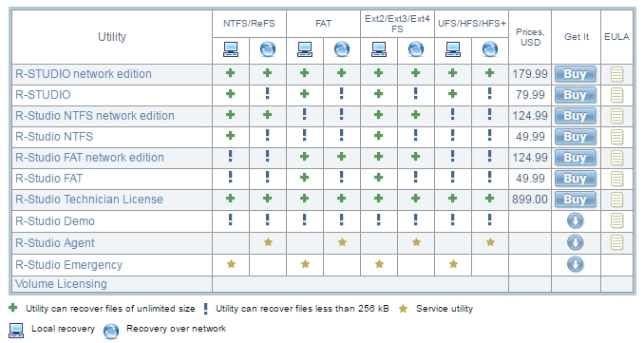Click the R-Studio Emergency download arrow icon
Image resolution: width=644 pixels, height=343 pixels.
click(575, 264)
